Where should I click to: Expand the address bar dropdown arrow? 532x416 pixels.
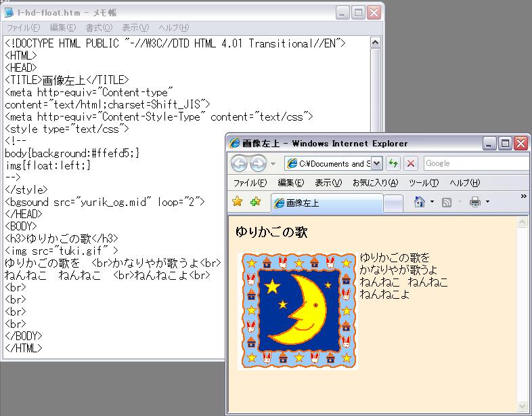tap(376, 164)
